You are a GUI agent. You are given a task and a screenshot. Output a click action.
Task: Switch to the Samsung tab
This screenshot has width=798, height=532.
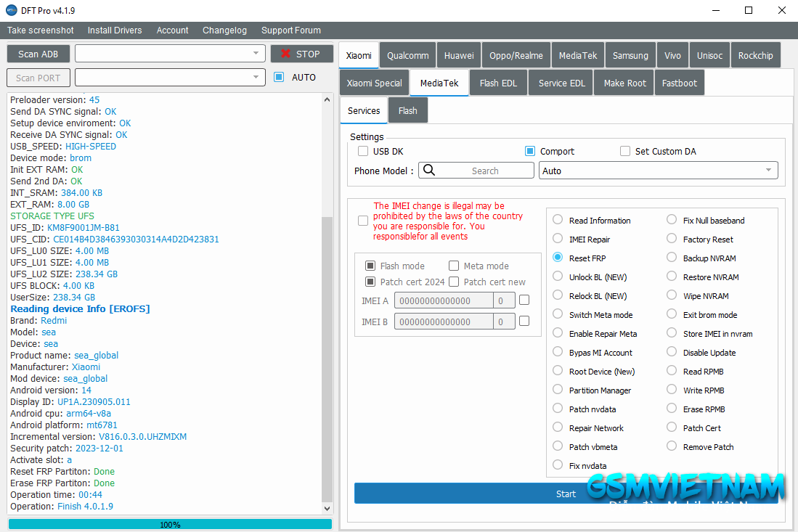pos(630,55)
